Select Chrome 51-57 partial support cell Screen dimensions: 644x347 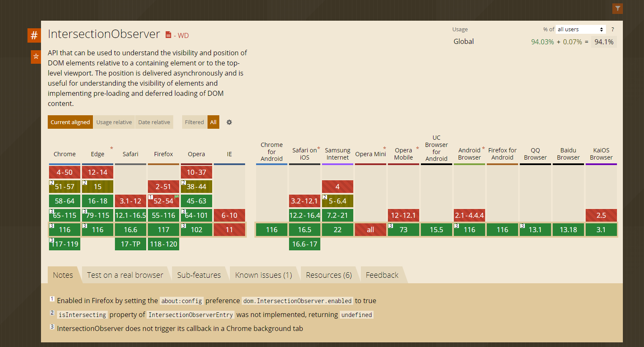[65, 187]
